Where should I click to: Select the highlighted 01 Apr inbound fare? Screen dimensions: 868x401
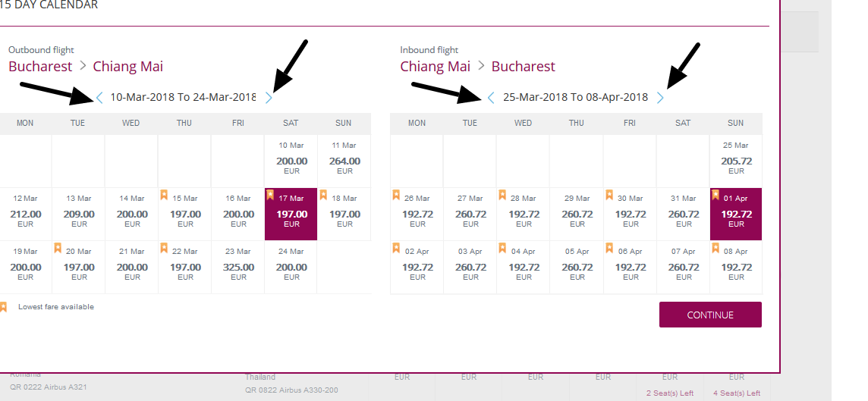pos(736,214)
